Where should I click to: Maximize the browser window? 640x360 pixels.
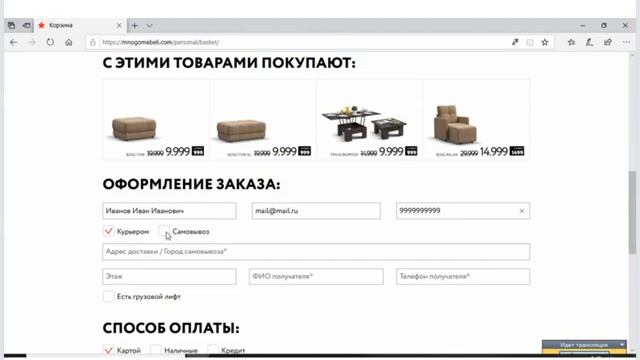coord(604,25)
